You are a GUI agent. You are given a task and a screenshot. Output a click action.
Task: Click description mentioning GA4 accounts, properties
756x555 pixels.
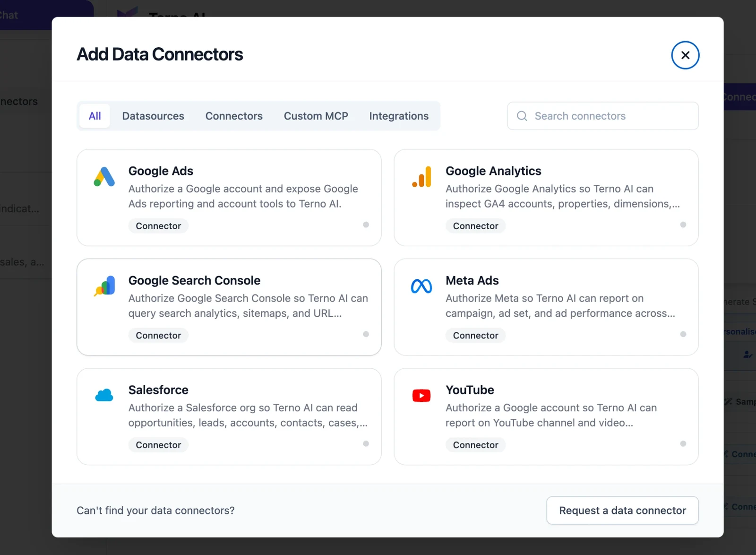563,196
